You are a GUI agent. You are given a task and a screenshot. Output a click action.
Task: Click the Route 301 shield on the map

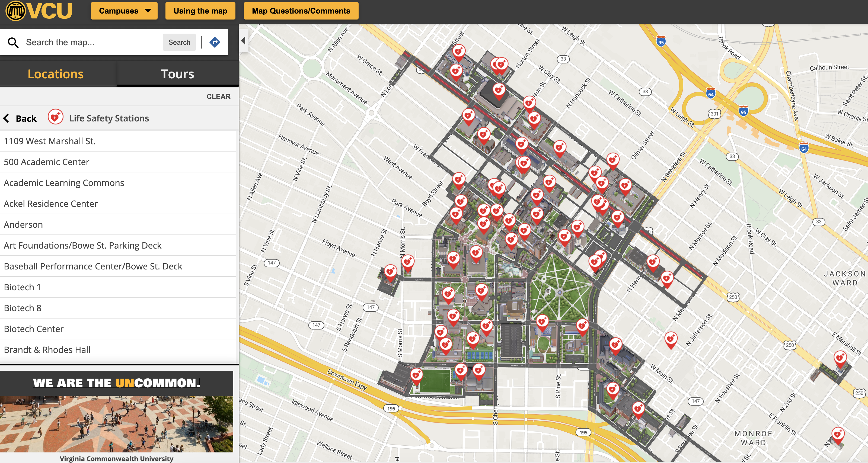point(715,114)
